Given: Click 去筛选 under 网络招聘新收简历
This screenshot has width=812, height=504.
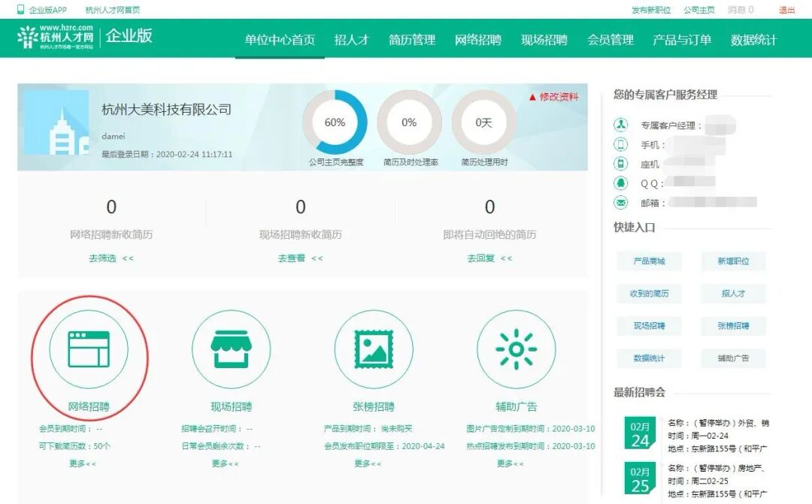Looking at the screenshot, I should click(111, 258).
